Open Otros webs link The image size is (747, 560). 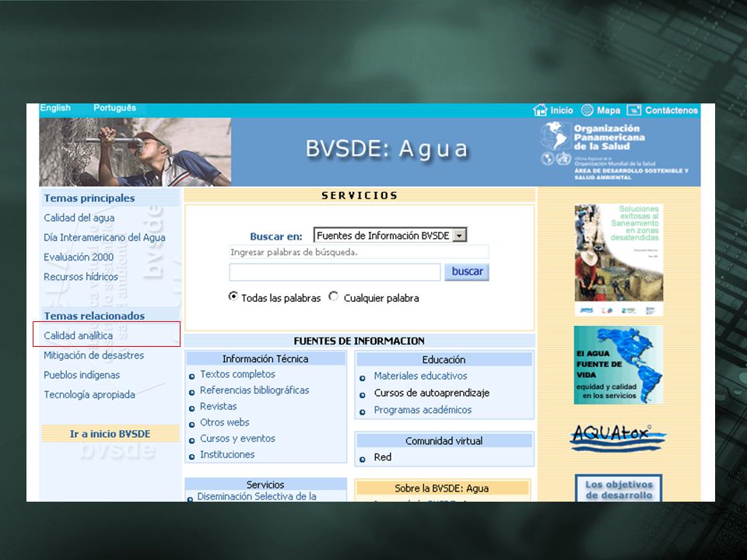(224, 422)
